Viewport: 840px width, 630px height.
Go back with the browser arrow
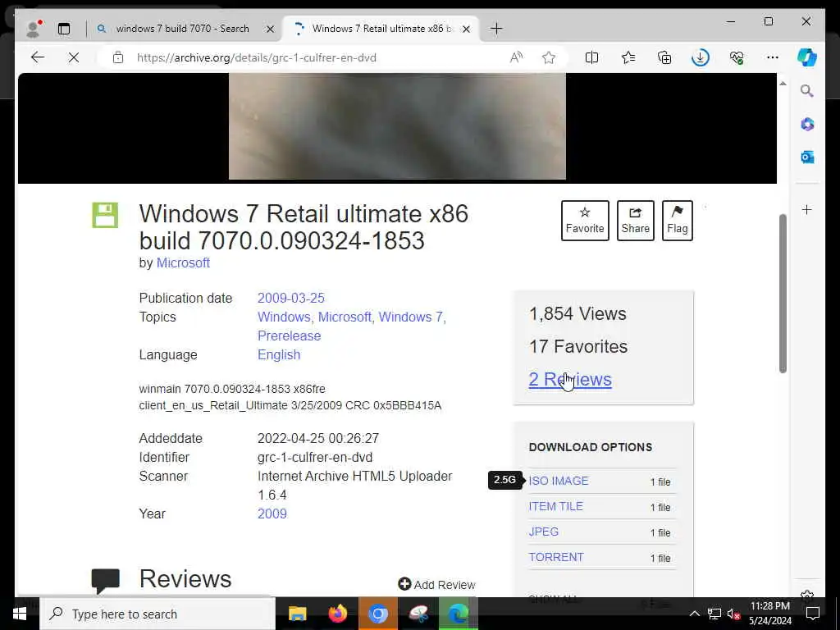click(x=38, y=57)
